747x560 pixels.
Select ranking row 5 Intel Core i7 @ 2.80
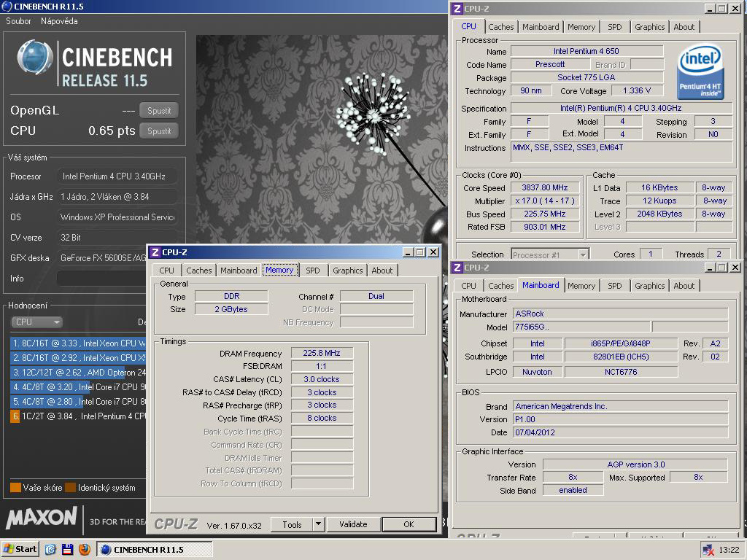coord(77,402)
